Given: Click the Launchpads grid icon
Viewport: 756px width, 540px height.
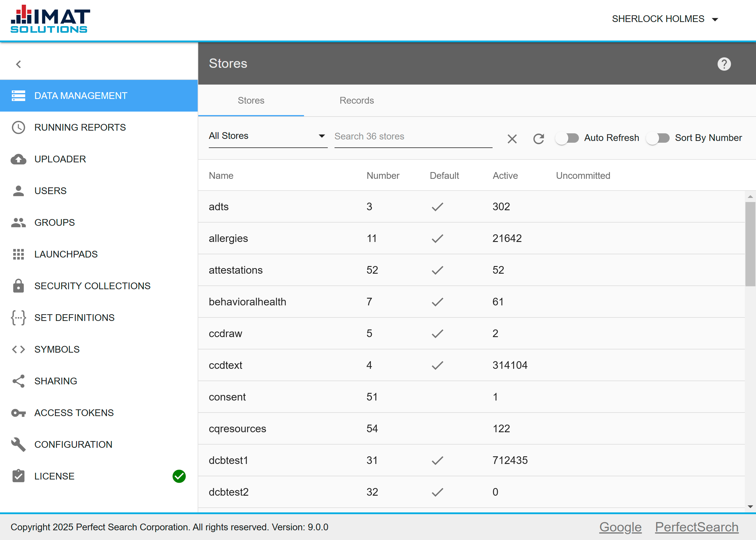Looking at the screenshot, I should click(18, 254).
